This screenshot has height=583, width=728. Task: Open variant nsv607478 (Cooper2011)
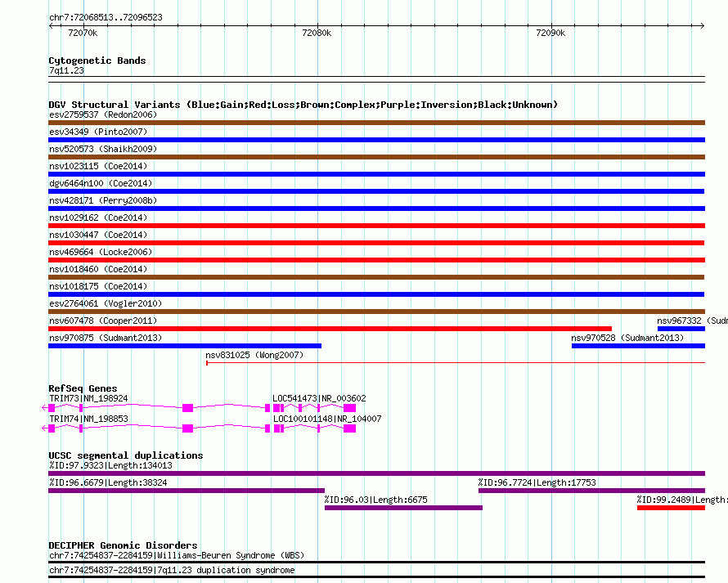coord(103,321)
